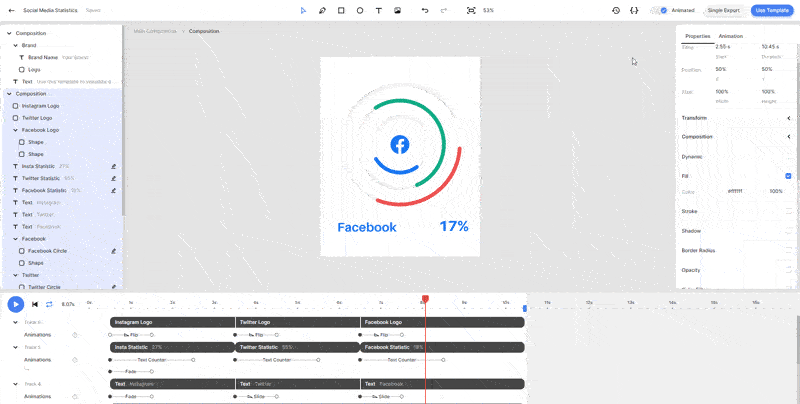Screen dimensions: 800x404
Task: Collapse the Facebook group in layers
Action: tap(15, 239)
